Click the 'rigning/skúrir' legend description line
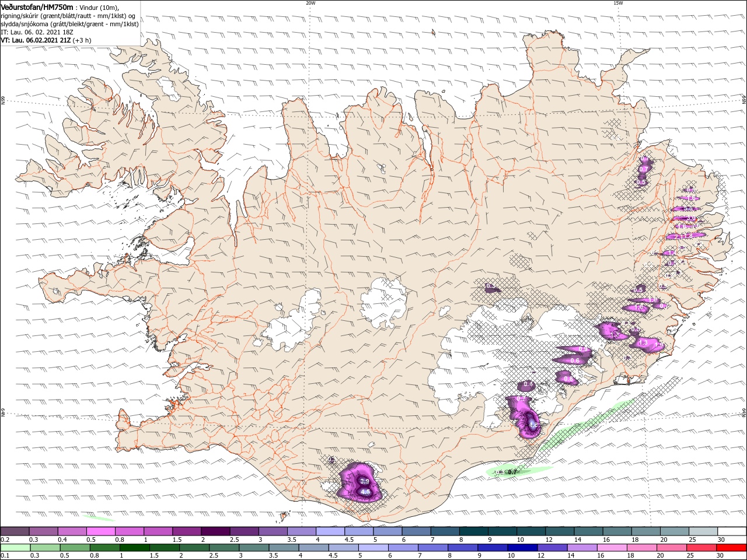 pos(68,15)
